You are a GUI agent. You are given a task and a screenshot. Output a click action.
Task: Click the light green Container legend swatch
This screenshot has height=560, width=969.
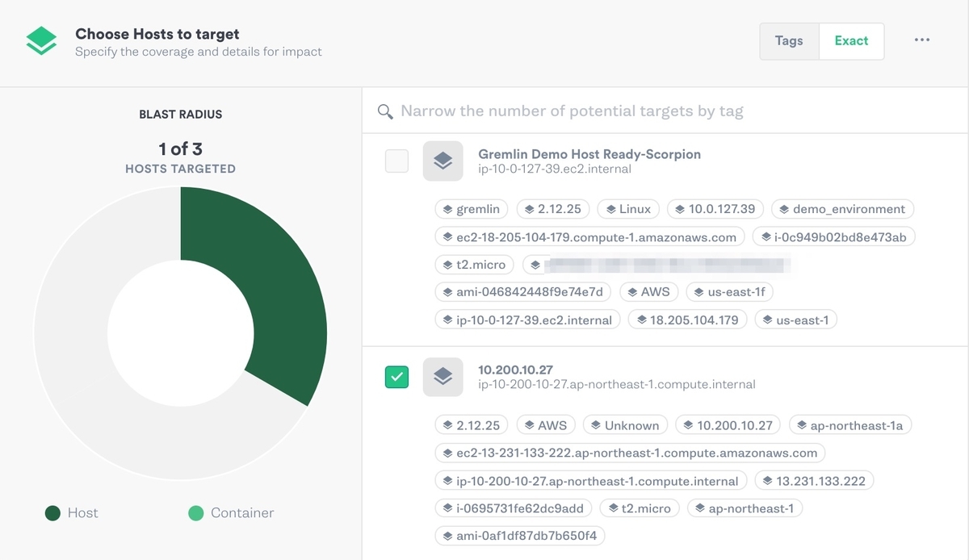click(195, 513)
